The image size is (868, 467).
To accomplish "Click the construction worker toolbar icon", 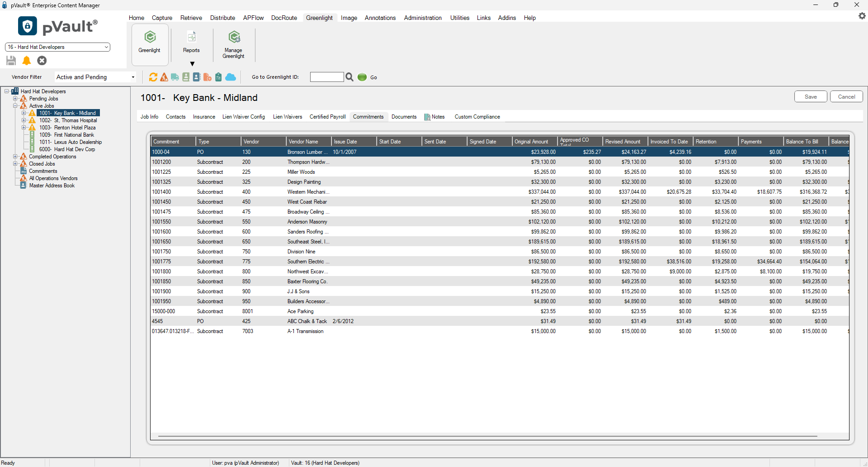I will [x=164, y=77].
